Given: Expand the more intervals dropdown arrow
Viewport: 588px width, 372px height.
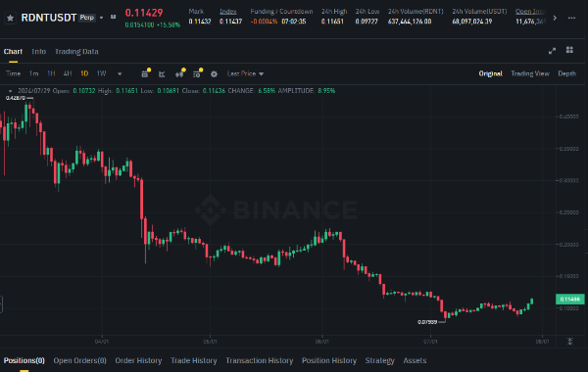Looking at the screenshot, I should coord(120,73).
